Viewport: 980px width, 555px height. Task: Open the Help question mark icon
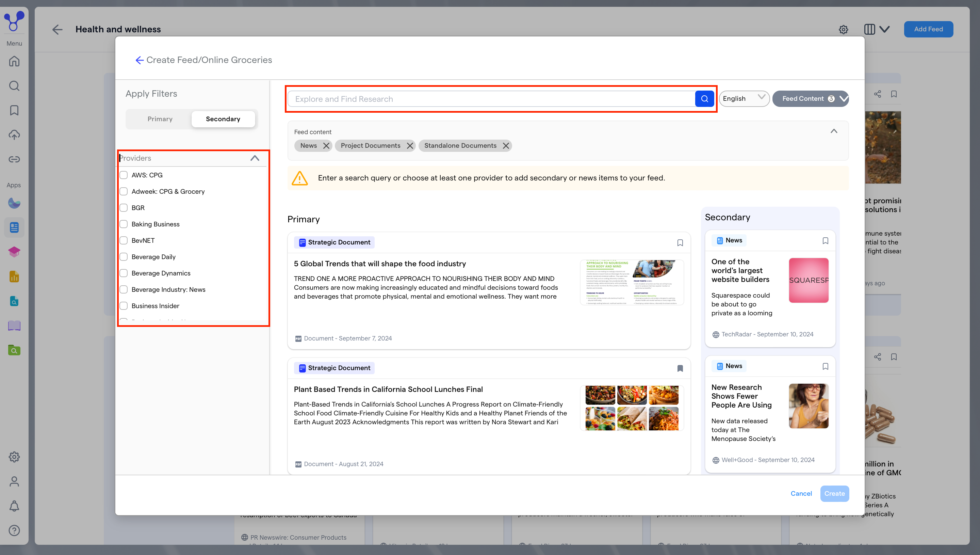14,530
